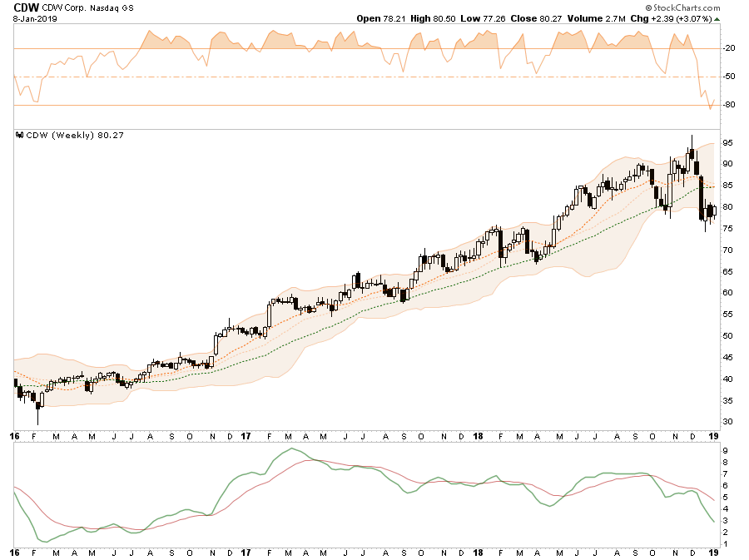
Task: Select the 35 price axis label
Action: (x=728, y=401)
